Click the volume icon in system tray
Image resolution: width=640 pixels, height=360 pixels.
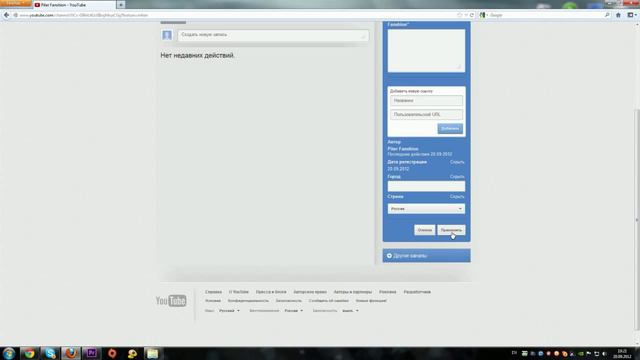click(x=604, y=353)
